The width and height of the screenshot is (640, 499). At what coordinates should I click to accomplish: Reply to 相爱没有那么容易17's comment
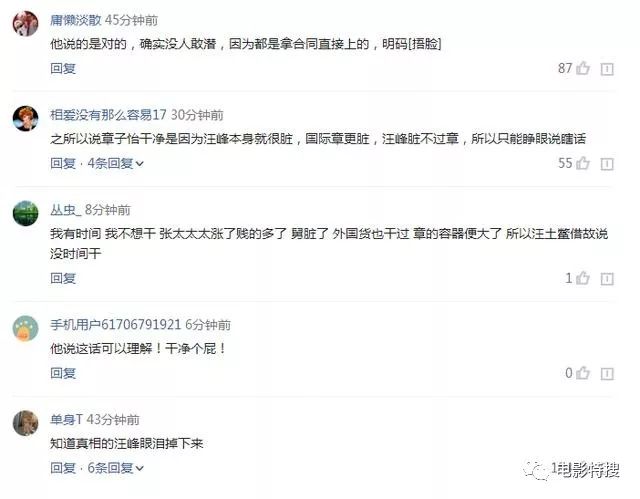tap(63, 164)
